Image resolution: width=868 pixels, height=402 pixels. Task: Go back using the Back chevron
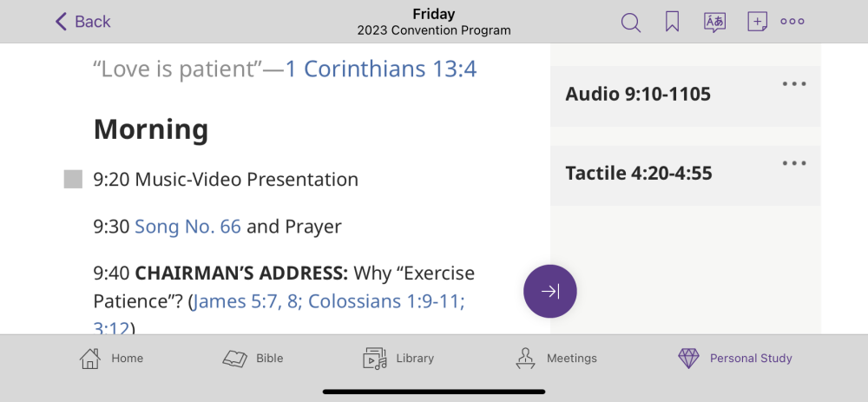[x=83, y=22]
